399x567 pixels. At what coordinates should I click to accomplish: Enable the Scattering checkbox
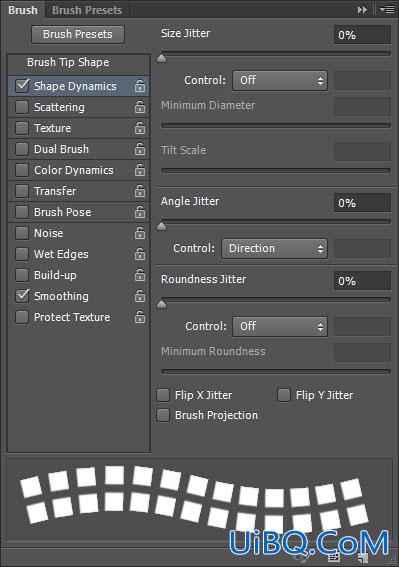(22, 107)
